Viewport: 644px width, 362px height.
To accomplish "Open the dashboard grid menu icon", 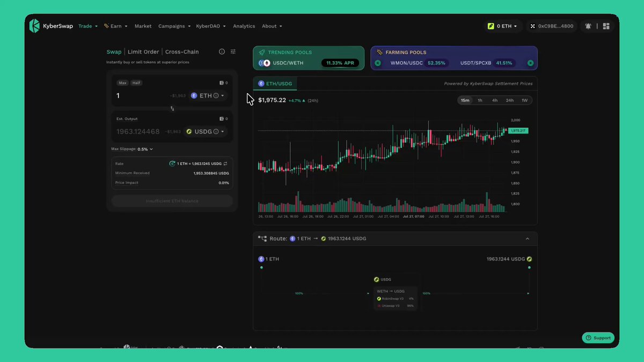I will (x=606, y=26).
